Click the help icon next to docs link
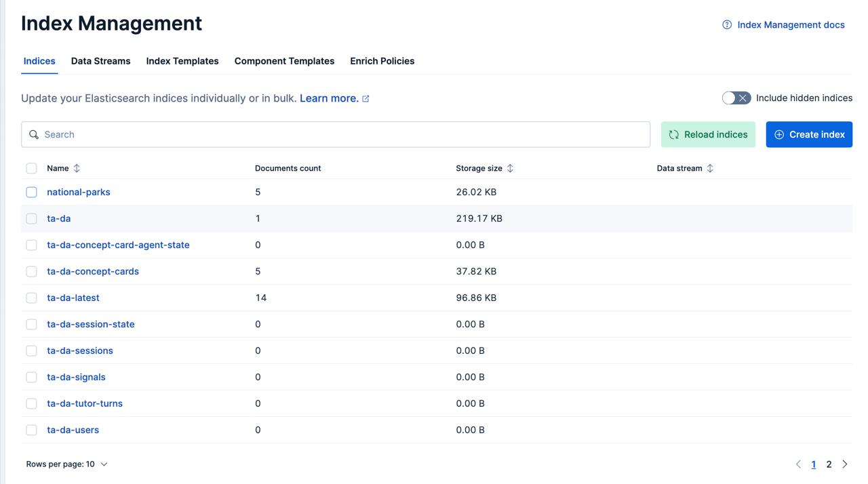Image resolution: width=868 pixels, height=484 pixels. point(727,25)
